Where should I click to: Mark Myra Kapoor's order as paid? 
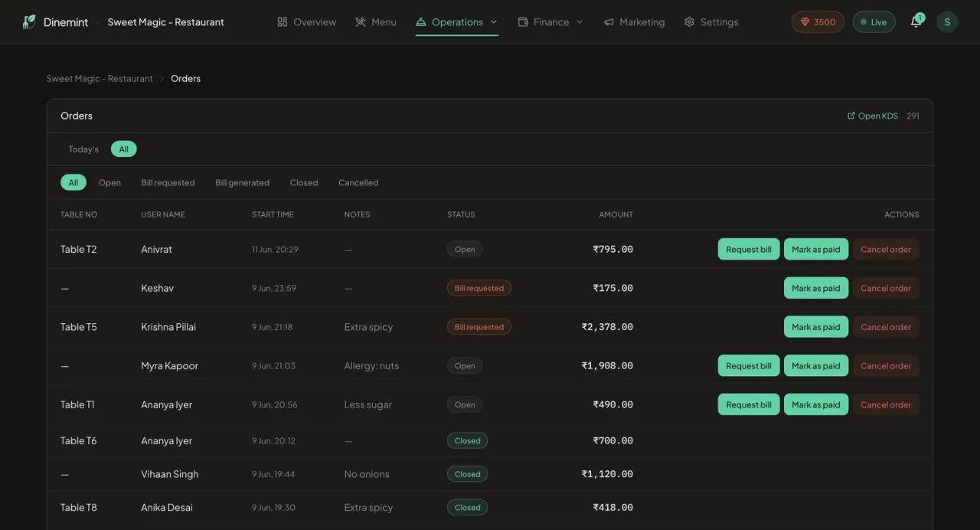point(816,365)
